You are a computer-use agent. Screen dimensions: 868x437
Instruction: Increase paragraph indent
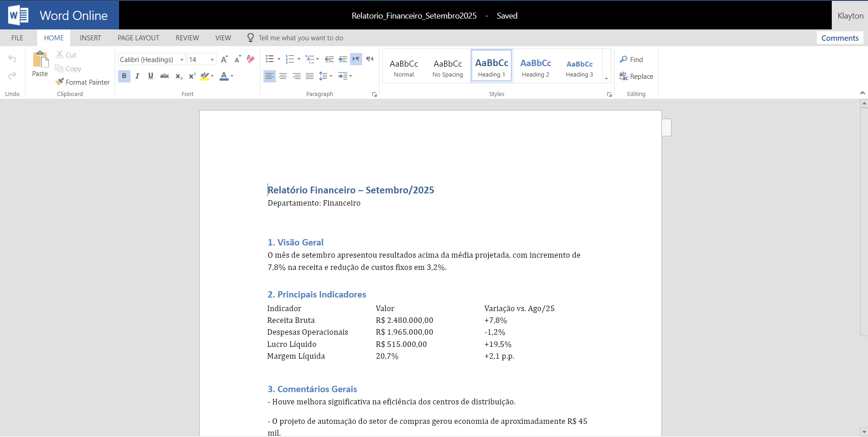tap(343, 59)
